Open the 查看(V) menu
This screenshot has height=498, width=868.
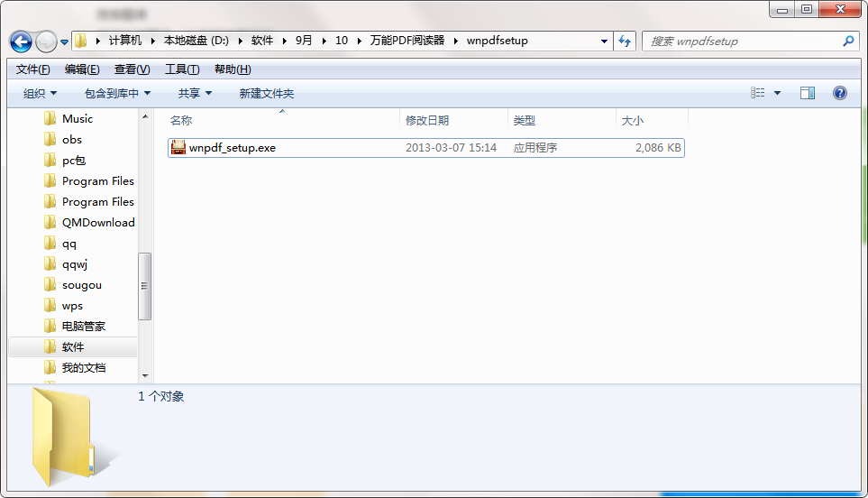click(x=132, y=69)
